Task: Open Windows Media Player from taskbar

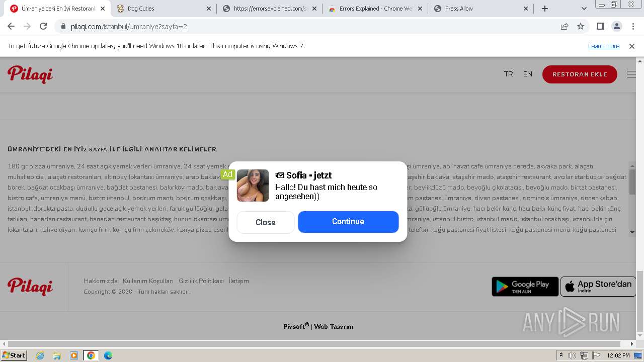Action: [74, 355]
